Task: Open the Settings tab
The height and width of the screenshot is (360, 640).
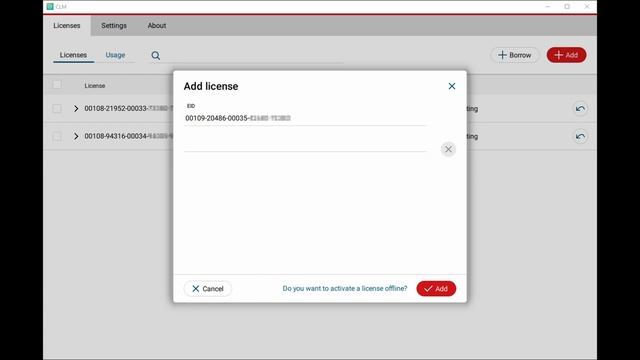Action: [x=114, y=26]
